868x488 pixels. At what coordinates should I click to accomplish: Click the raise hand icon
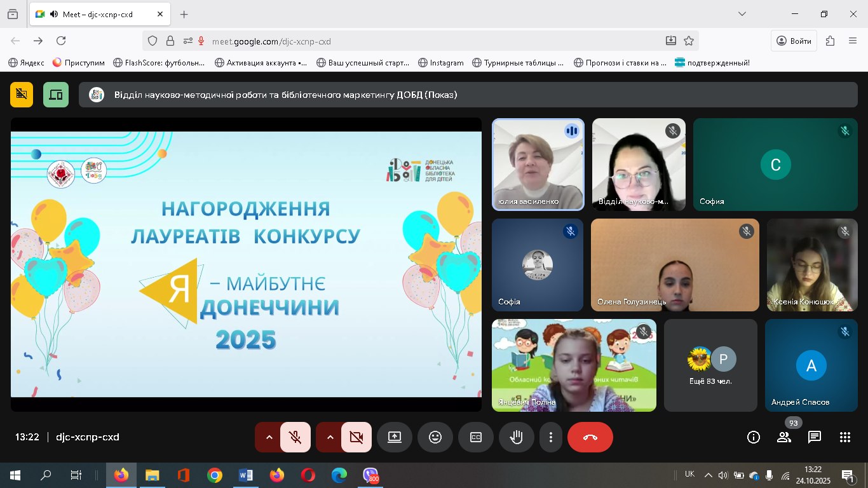(517, 437)
